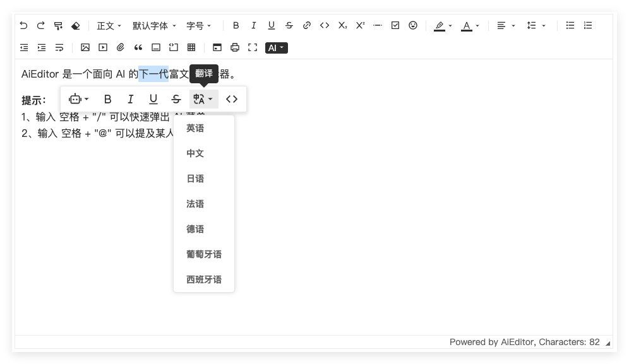Screen dimensions: 629x364
Task: Click the print icon
Action: point(235,47)
